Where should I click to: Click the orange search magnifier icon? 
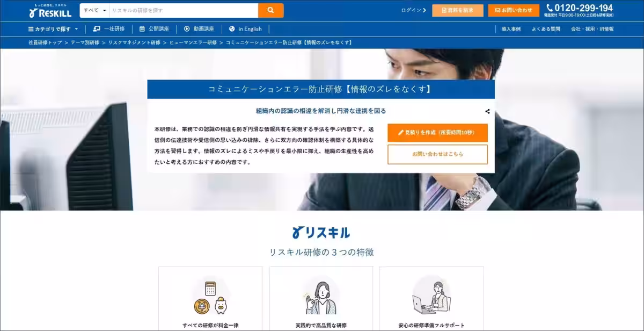tap(270, 10)
